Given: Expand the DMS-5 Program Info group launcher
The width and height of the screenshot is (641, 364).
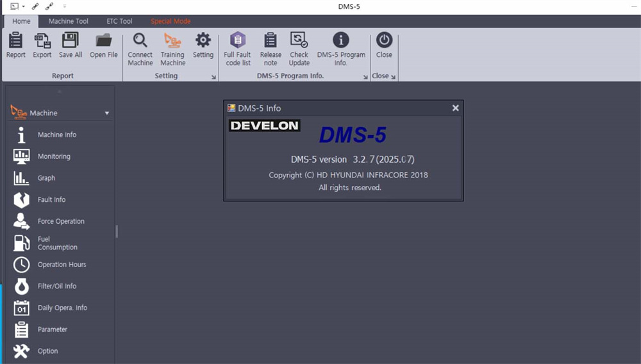Looking at the screenshot, I should tap(365, 77).
